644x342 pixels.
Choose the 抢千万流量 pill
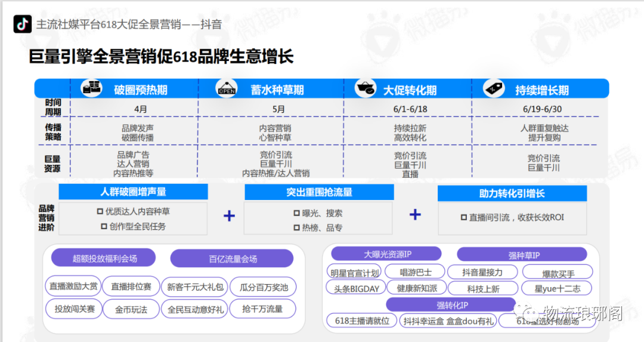tap(263, 309)
